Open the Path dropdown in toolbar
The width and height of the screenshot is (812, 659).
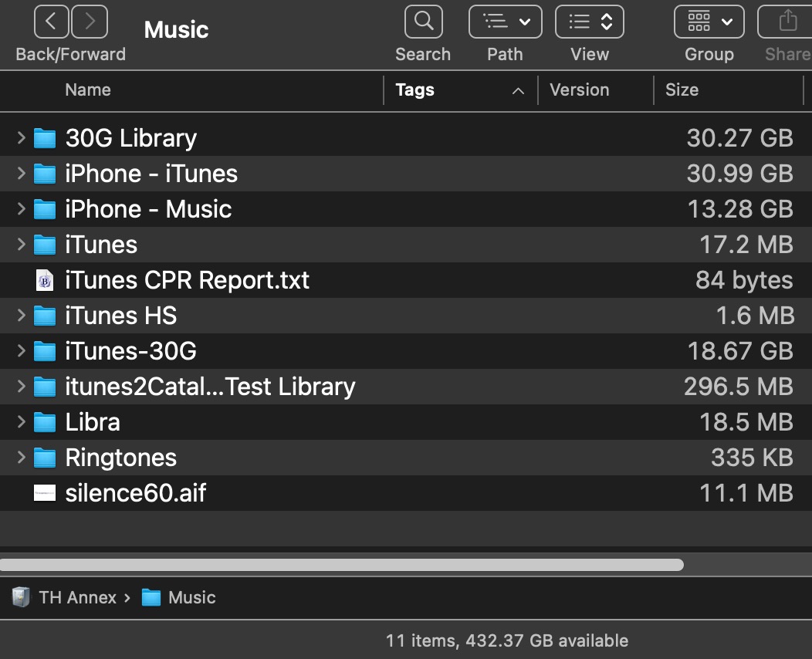coord(506,22)
